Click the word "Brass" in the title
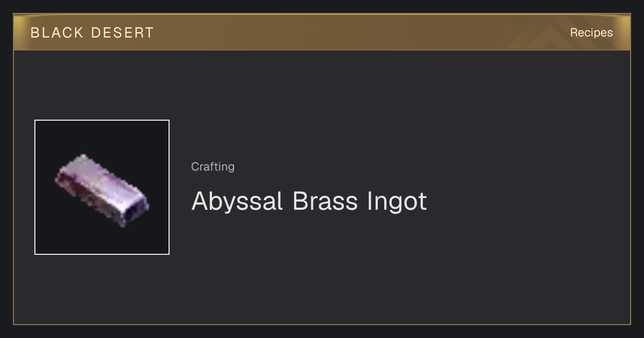This screenshot has height=338, width=644. (x=325, y=201)
